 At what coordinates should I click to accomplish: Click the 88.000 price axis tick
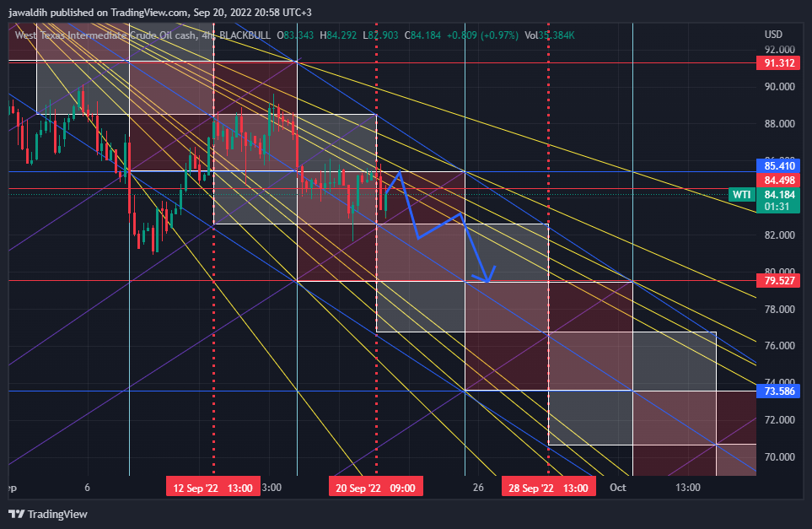(x=779, y=124)
